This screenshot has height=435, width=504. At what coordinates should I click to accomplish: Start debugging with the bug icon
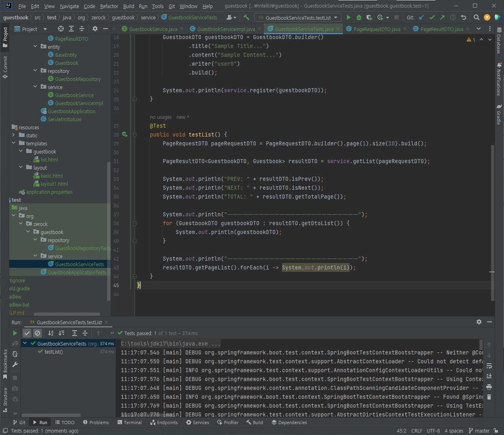pos(359,17)
